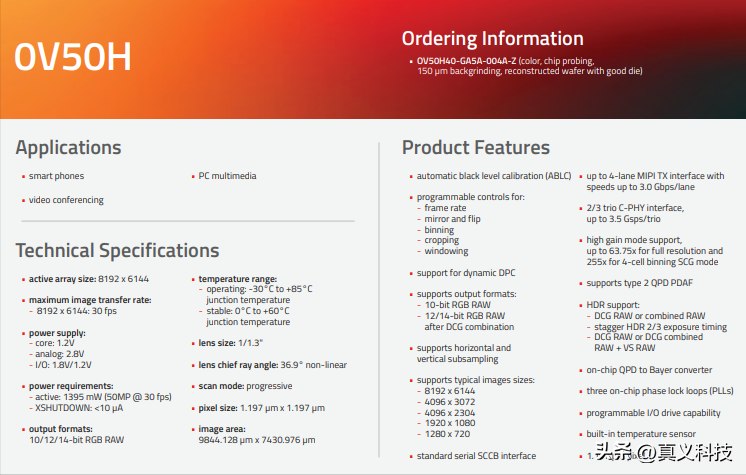Click the Applications heading
Viewport: 746px width, 475px height.
tap(69, 148)
